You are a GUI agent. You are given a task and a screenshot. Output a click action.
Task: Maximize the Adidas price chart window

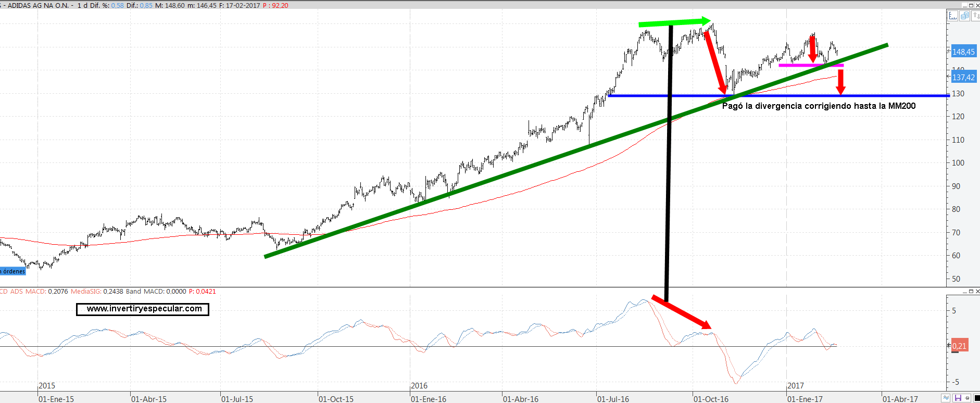[971, 5]
